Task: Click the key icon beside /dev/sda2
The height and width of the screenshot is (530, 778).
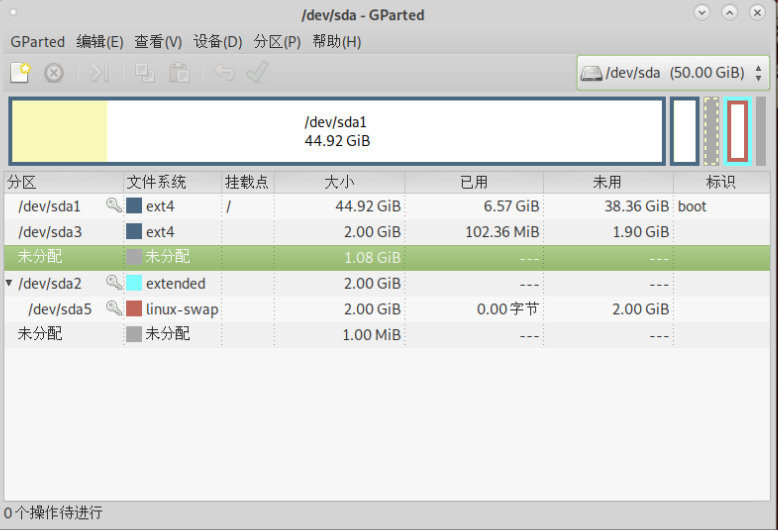Action: [x=114, y=282]
